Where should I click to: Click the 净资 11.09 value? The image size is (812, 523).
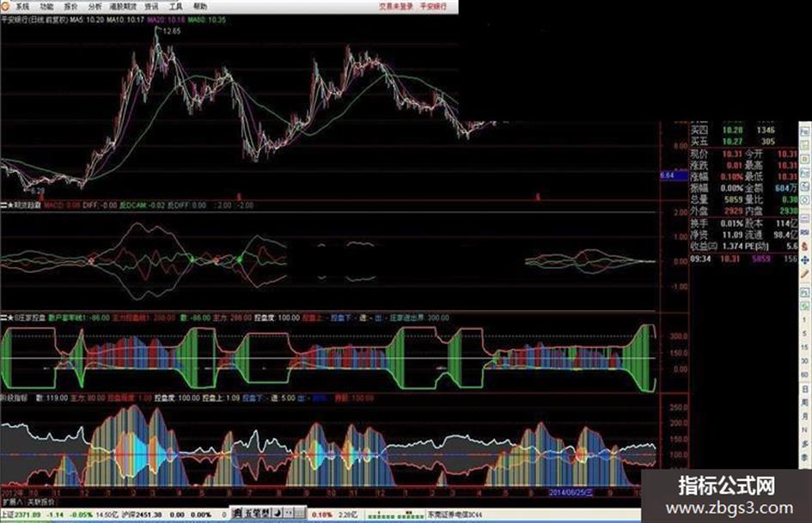click(x=732, y=234)
